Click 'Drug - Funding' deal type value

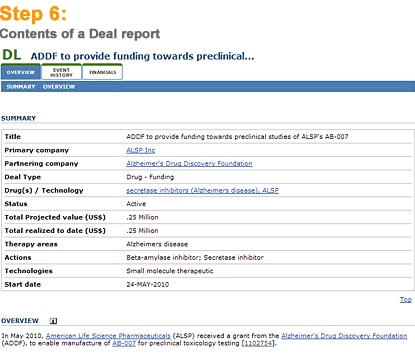point(150,177)
